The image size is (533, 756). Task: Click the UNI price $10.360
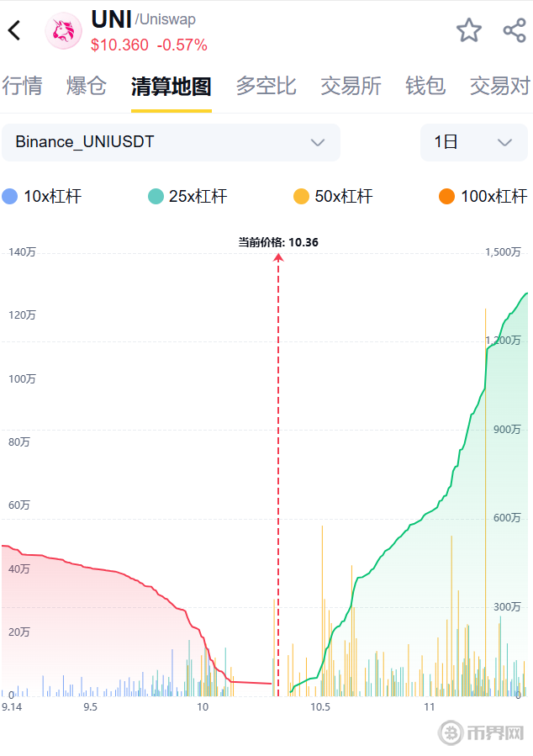[119, 45]
